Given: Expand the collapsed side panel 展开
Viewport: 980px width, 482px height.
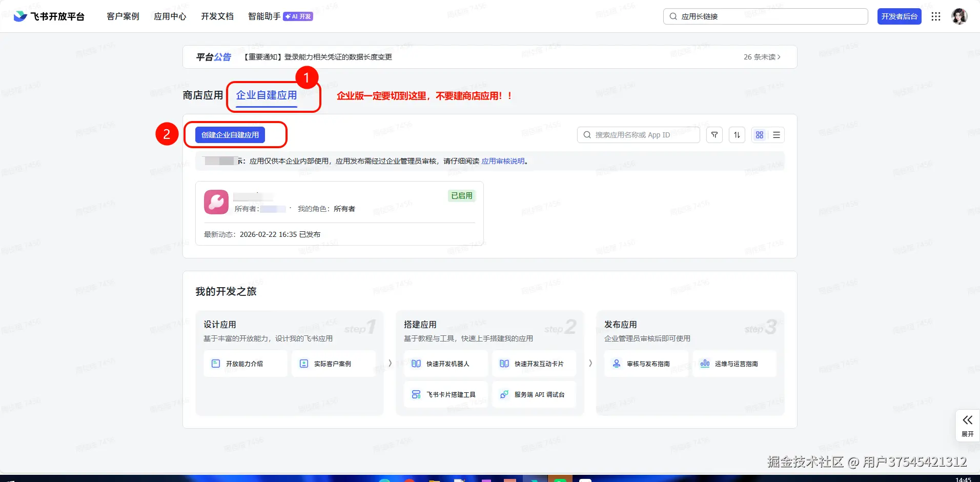Looking at the screenshot, I should 968,426.
